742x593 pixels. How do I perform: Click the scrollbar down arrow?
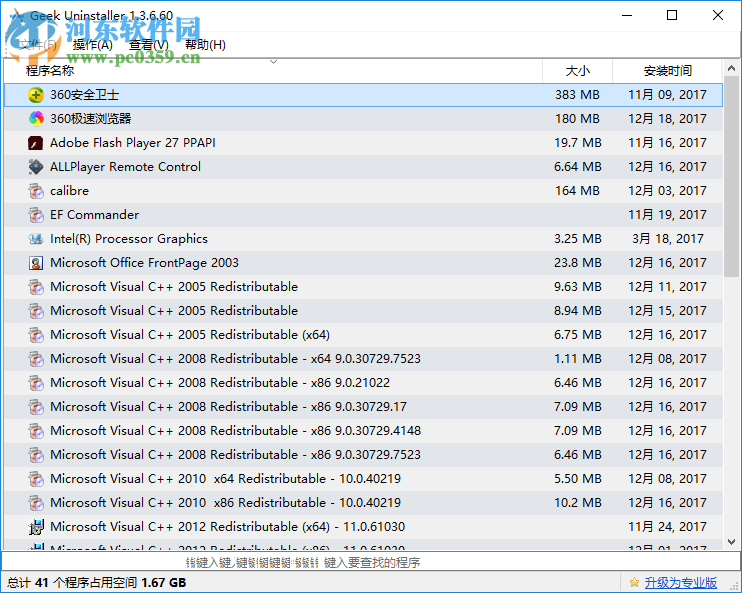(x=731, y=541)
